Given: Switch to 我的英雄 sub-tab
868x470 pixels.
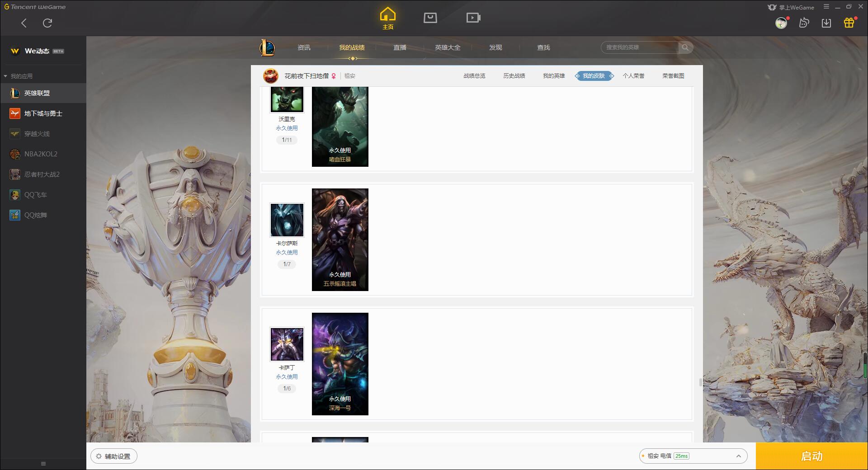Looking at the screenshot, I should point(554,76).
